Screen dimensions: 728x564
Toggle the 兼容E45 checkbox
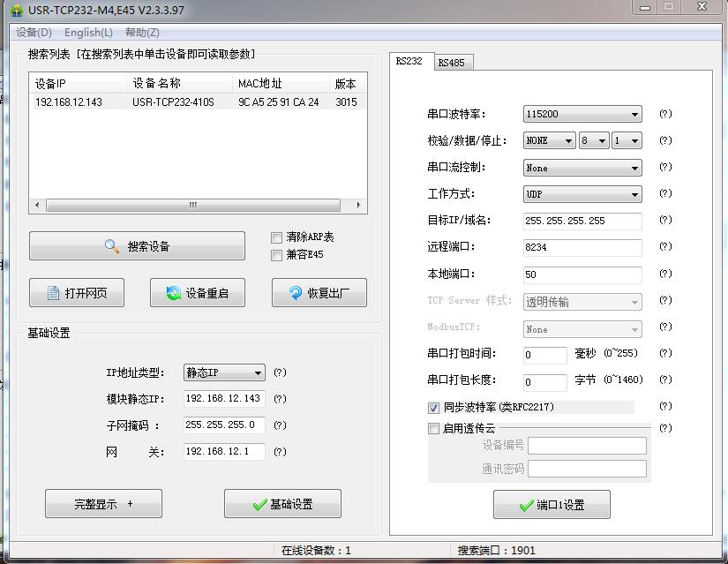coord(276,255)
